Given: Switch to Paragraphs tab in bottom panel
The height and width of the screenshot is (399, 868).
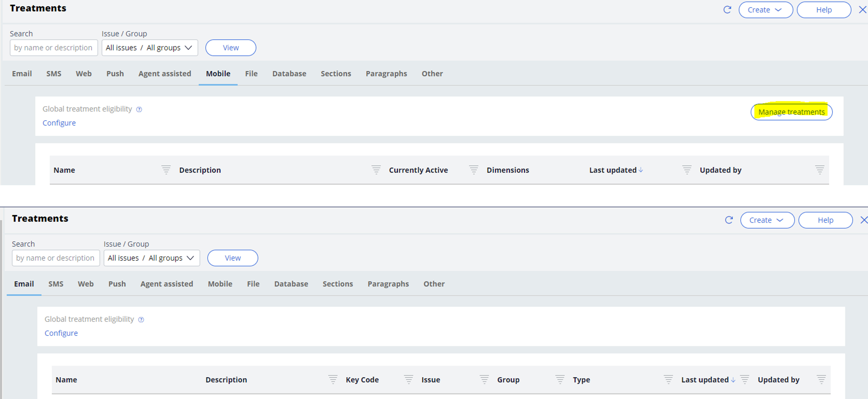Looking at the screenshot, I should [388, 284].
